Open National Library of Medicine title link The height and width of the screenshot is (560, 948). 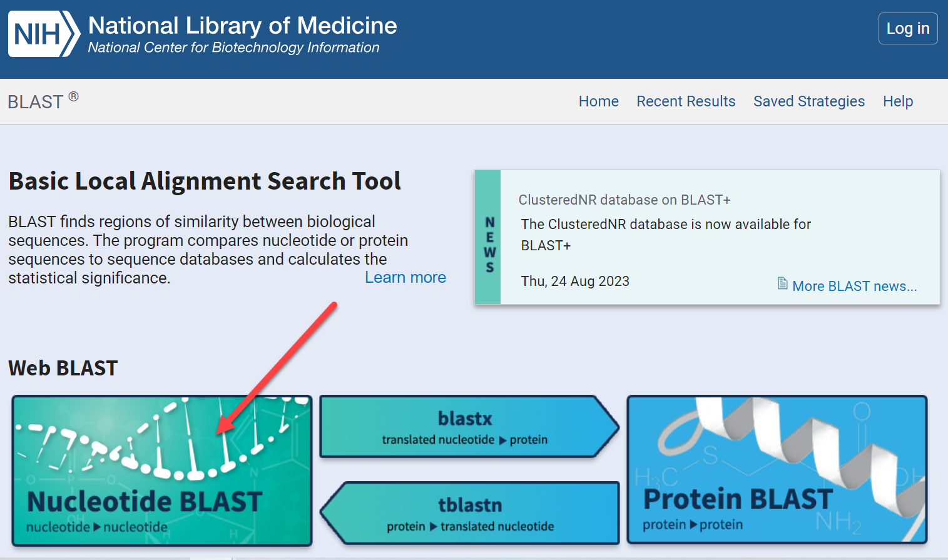(x=243, y=26)
